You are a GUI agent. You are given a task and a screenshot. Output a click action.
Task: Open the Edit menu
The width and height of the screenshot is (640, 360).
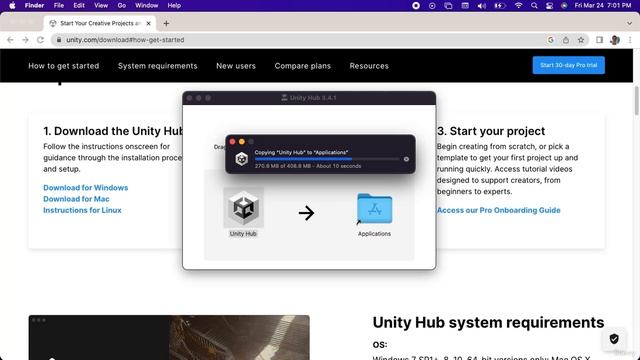pos(79,5)
